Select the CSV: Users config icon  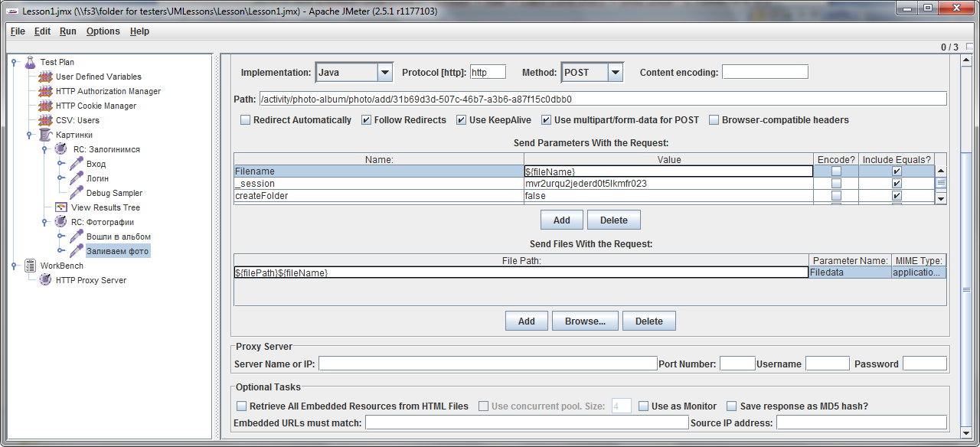click(x=46, y=120)
